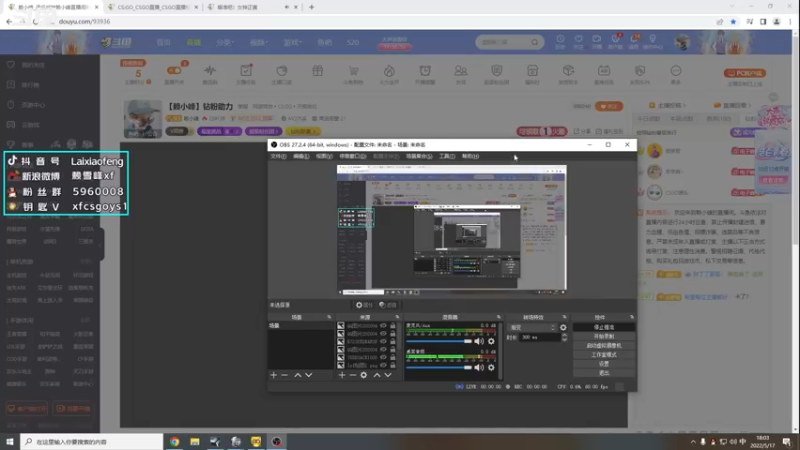Click the search magnifier in Douyu header

pyautogui.click(x=534, y=42)
